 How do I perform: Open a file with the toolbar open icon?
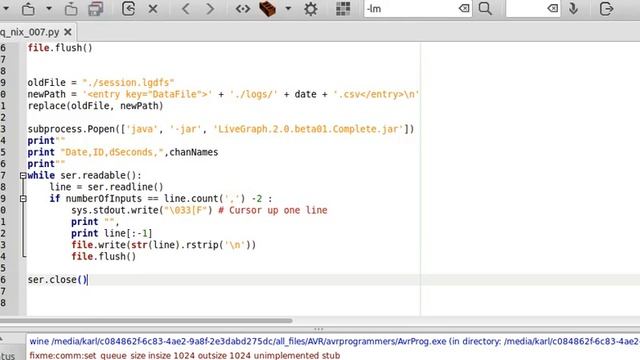click(x=28, y=9)
